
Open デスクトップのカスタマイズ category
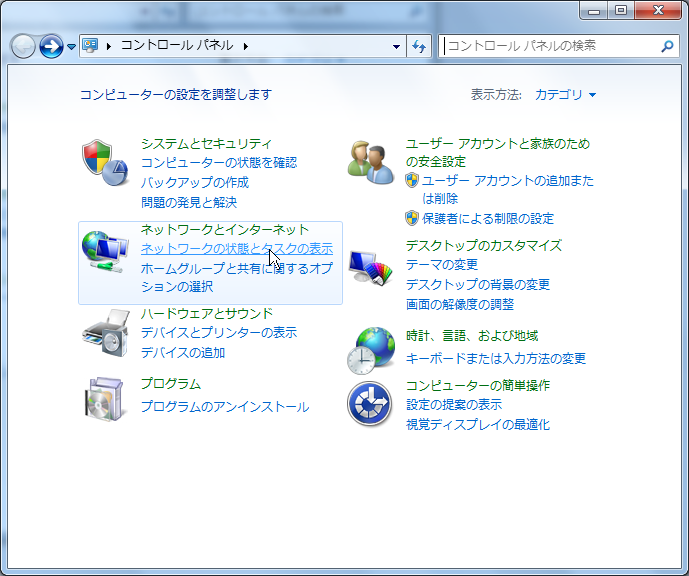(484, 245)
